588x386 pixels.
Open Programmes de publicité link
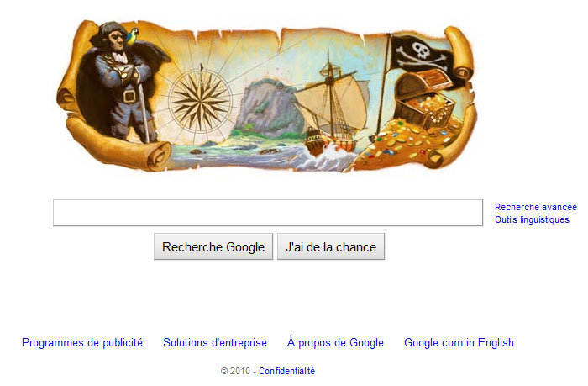pos(82,342)
